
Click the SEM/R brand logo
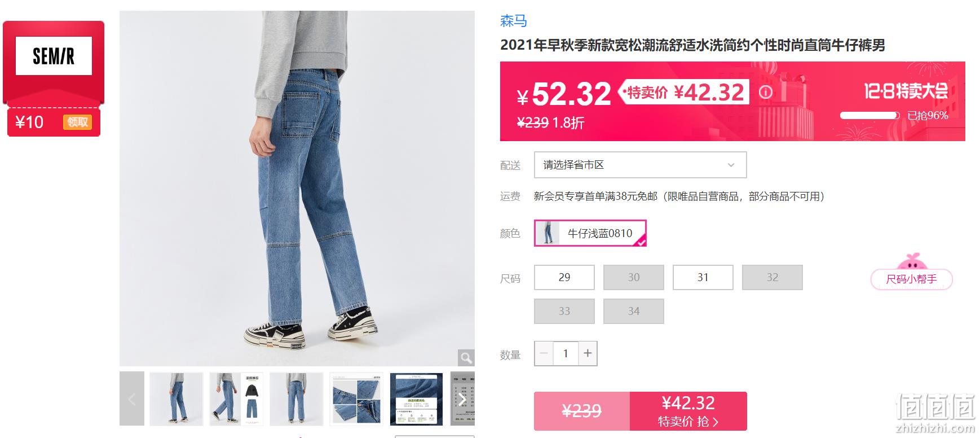pos(54,56)
